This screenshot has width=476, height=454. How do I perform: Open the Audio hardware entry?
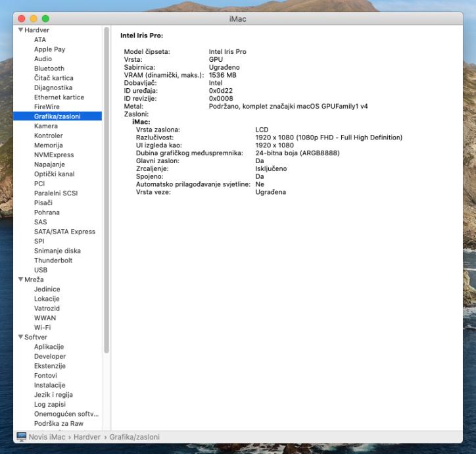tap(43, 59)
